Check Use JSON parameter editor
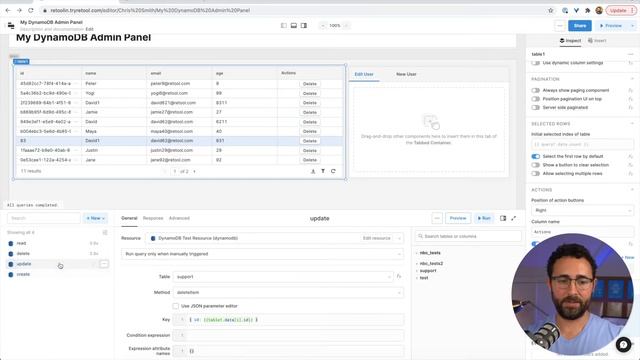Viewport: 640px width, 360px height. (x=176, y=306)
